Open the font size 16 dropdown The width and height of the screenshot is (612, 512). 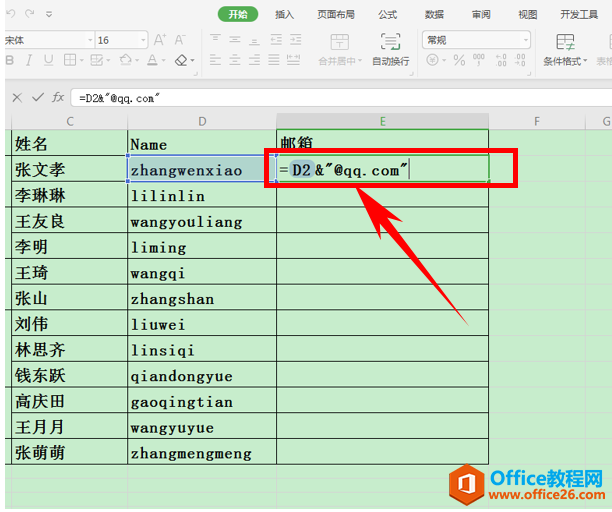point(143,40)
